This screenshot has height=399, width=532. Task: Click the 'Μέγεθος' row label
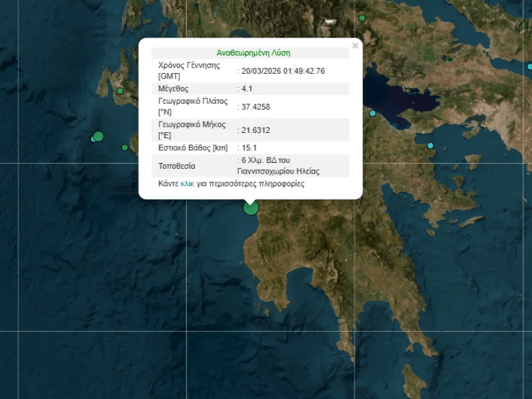[174, 88]
